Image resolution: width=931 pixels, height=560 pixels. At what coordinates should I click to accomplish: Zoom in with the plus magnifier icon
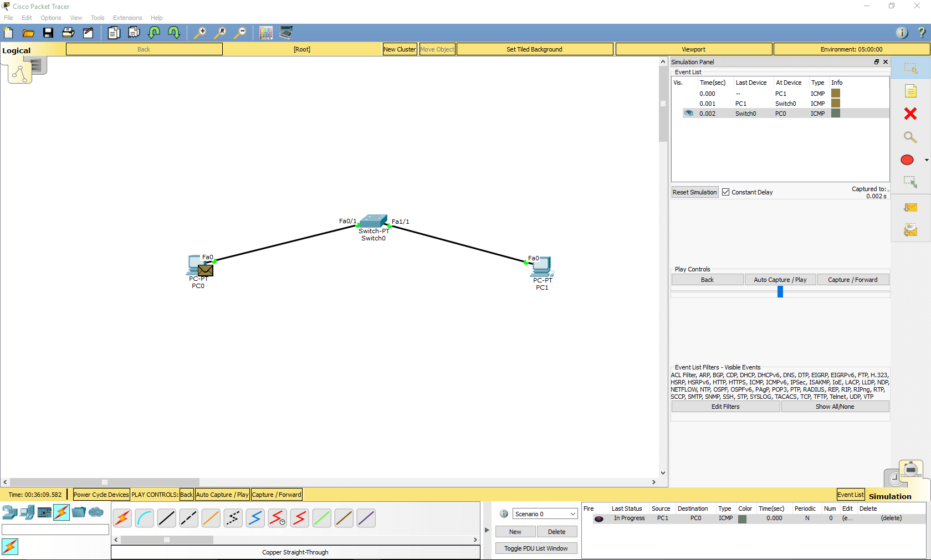pyautogui.click(x=200, y=33)
